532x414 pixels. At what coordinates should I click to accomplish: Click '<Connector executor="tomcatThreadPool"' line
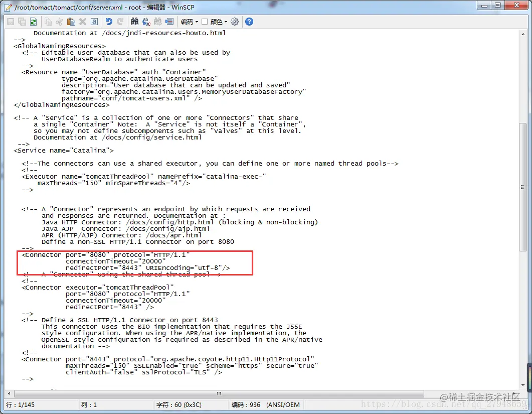tap(98, 288)
